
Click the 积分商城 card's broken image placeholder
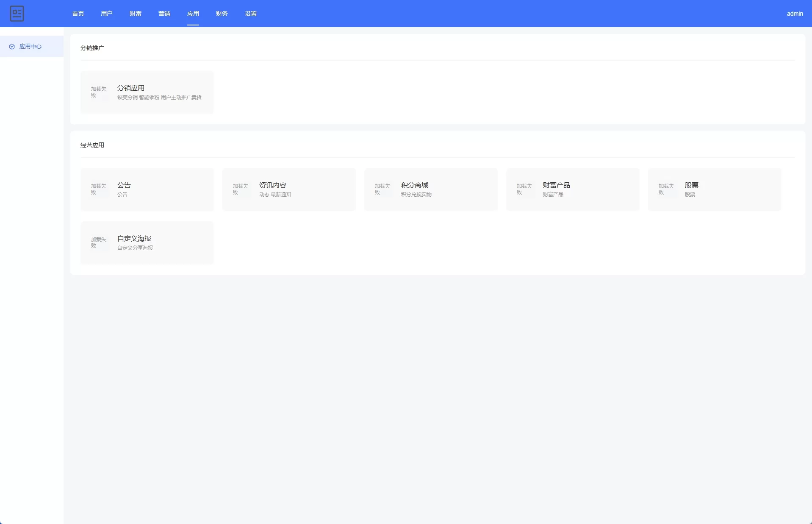384,189
